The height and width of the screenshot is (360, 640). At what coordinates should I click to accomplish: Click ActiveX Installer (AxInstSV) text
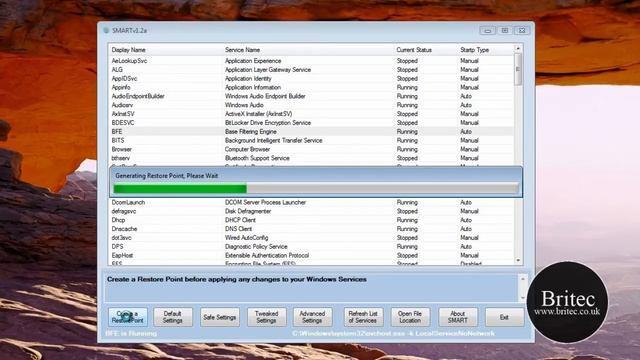(x=258, y=114)
